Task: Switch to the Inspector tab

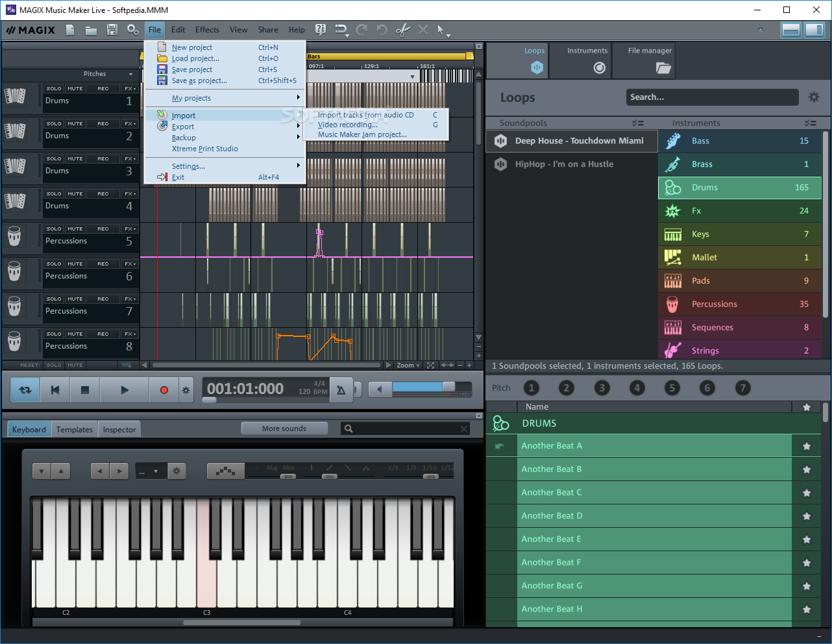Action: point(119,430)
